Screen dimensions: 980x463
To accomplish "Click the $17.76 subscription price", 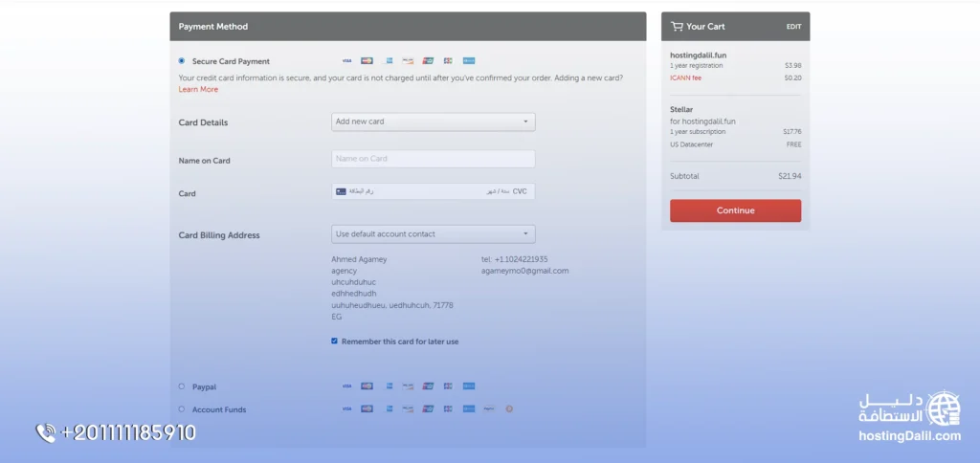I will tap(791, 132).
